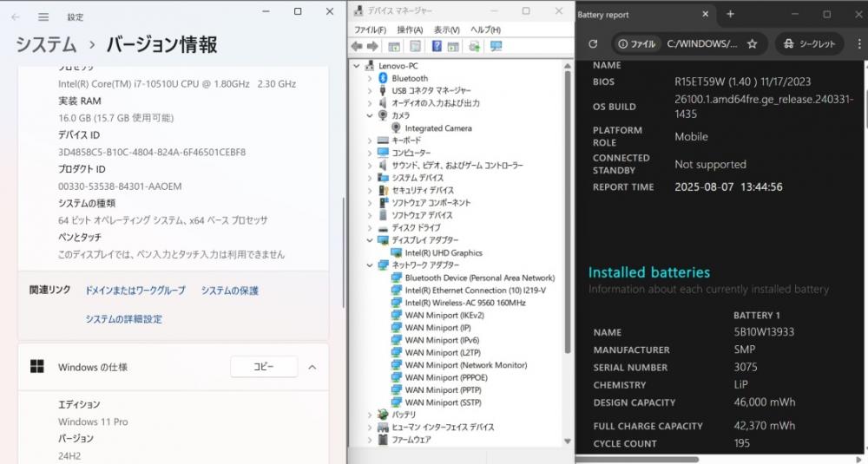The width and height of the screenshot is (868, 464).
Task: Bookmark the Battery report page with star
Action: pos(752,43)
